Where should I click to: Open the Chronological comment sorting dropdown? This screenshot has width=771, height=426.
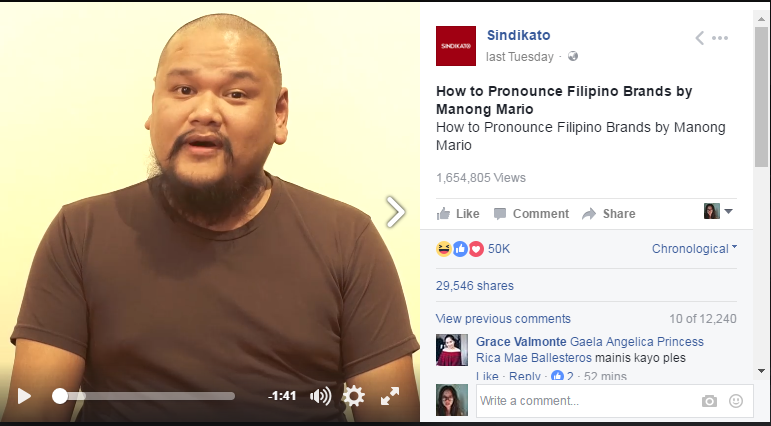click(694, 249)
